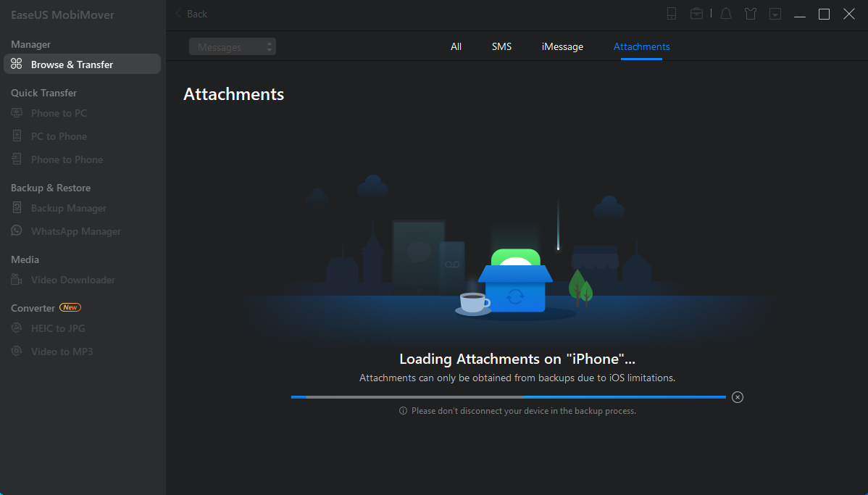Click the Video Downloader icon in sidebar

point(17,280)
